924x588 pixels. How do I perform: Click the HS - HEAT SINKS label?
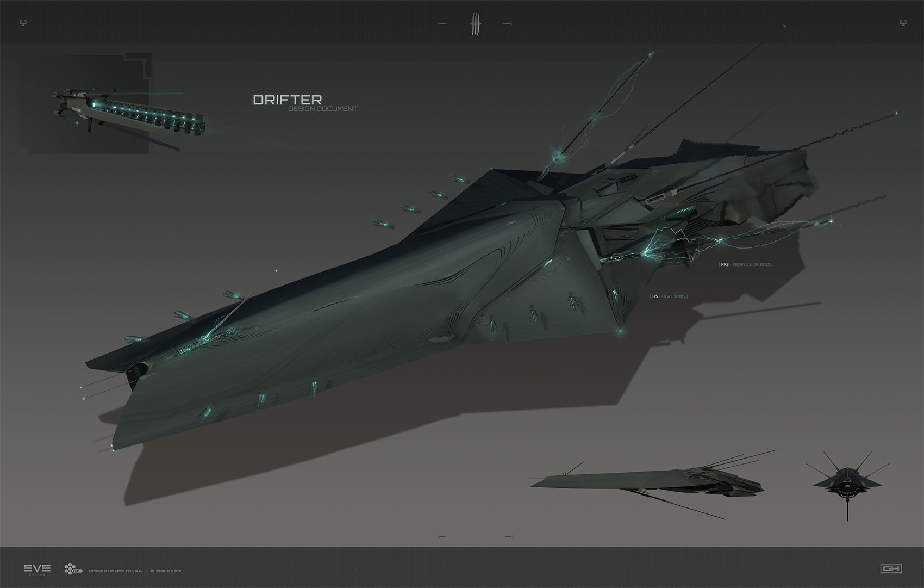[669, 296]
